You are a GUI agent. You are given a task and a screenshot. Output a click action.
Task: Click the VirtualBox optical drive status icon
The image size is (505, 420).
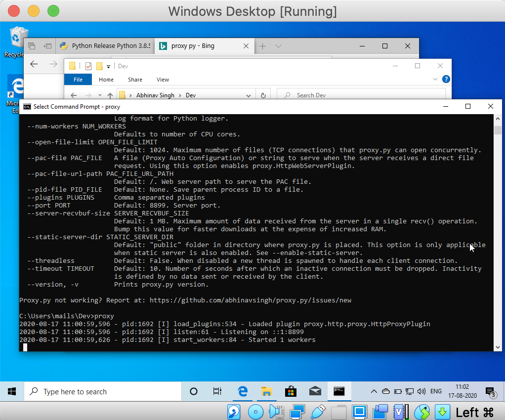(255, 411)
